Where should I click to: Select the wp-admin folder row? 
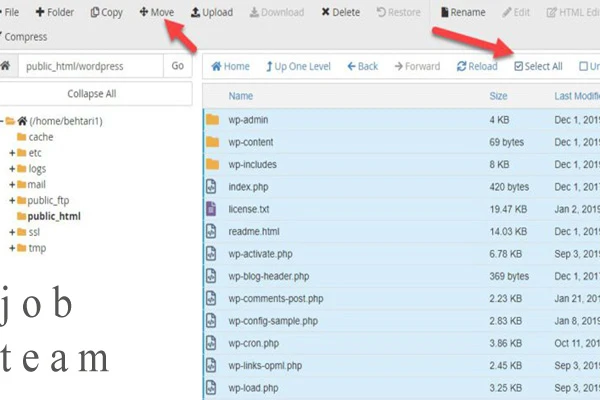tap(246, 119)
